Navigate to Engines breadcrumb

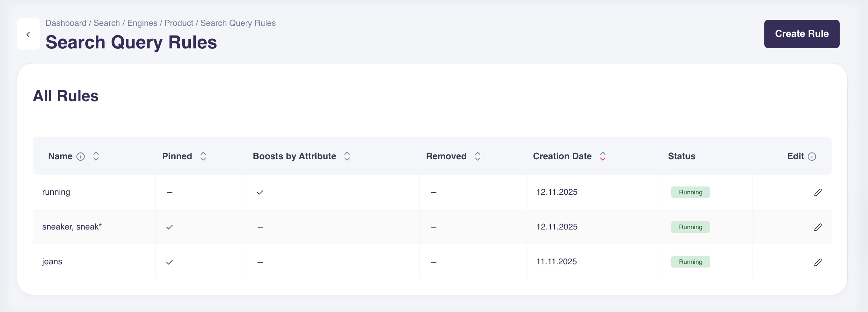[142, 23]
